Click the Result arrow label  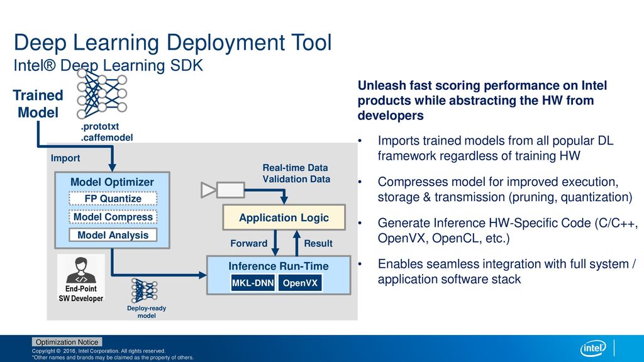click(318, 243)
